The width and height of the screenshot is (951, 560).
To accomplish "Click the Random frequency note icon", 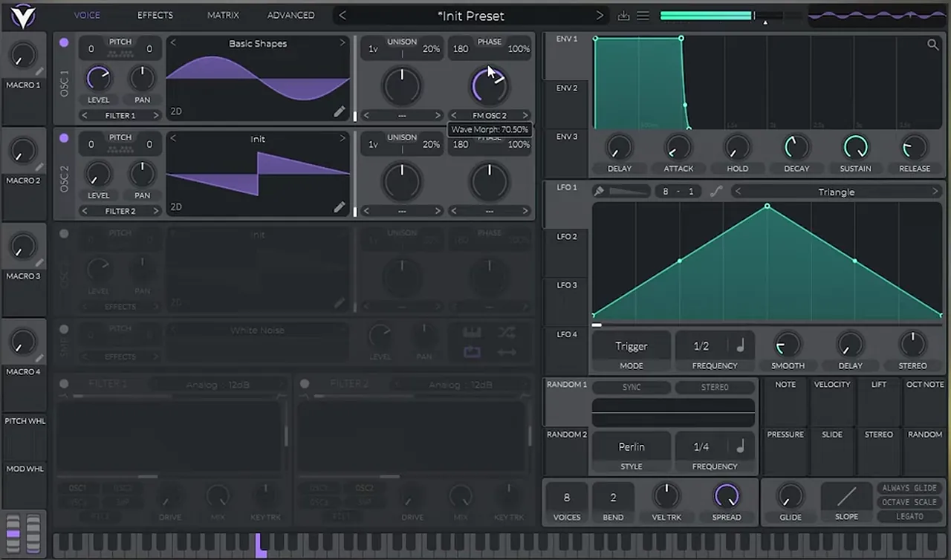I will 740,446.
